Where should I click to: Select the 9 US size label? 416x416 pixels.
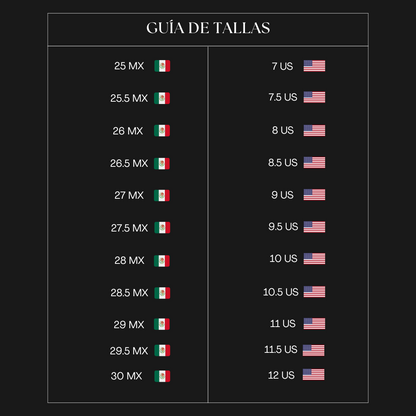pos(283,195)
